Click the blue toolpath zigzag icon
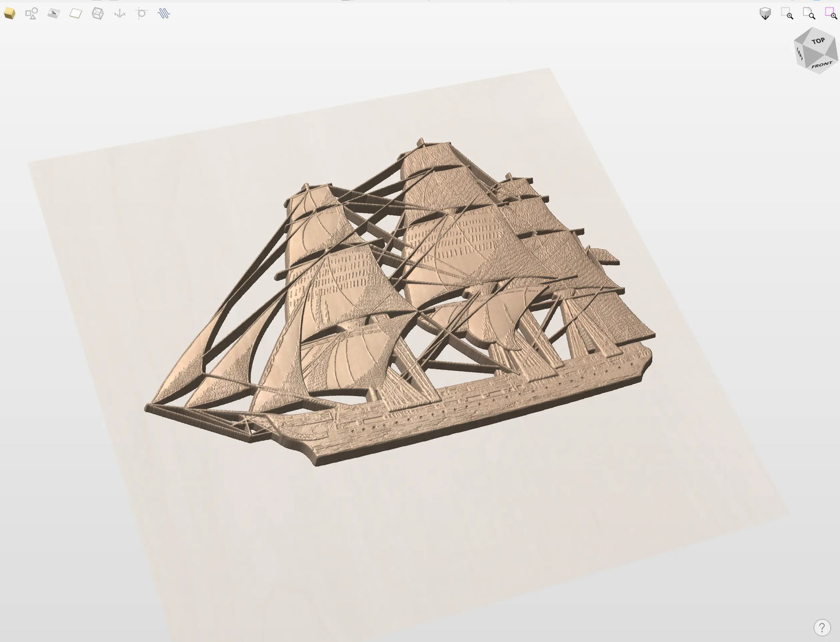Viewport: 840px width, 642px height. tap(164, 13)
